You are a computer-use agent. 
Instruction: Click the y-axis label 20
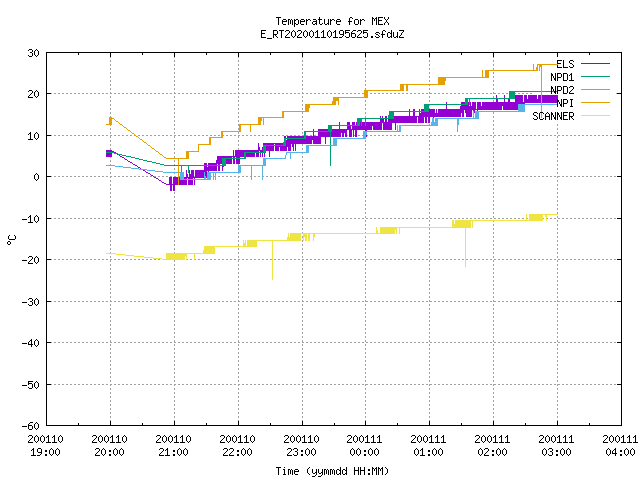pos(33,94)
